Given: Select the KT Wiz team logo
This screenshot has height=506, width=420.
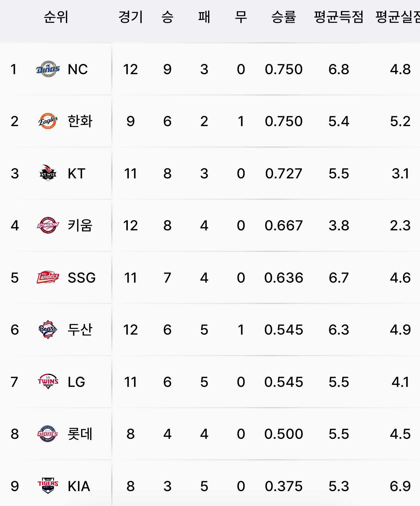Looking at the screenshot, I should (48, 173).
